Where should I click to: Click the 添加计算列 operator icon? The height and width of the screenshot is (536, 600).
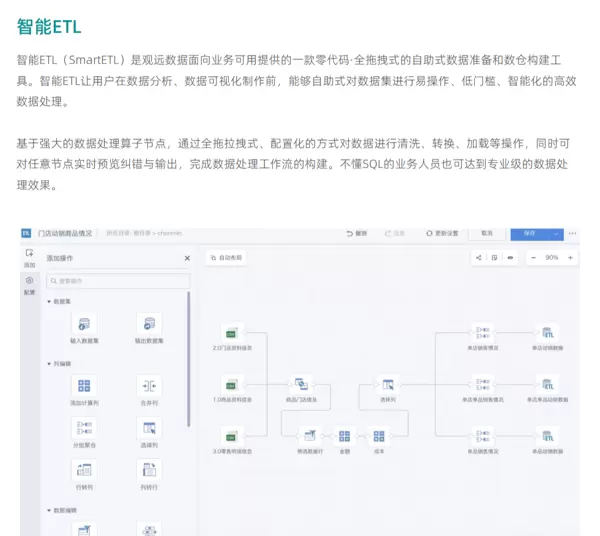[x=84, y=386]
